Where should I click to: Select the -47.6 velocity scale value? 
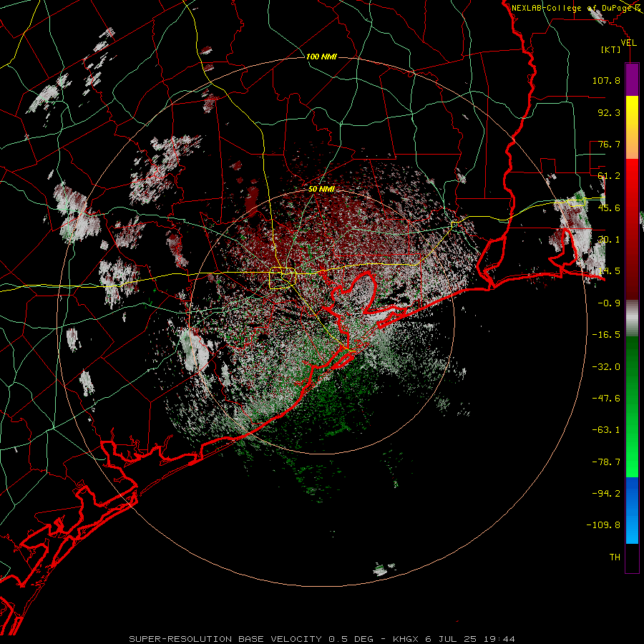click(x=606, y=399)
